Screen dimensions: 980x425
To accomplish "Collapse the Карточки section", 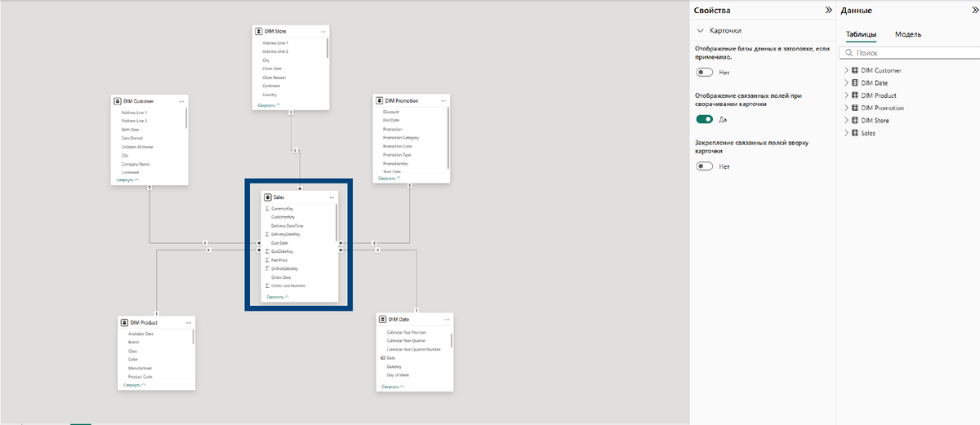I will (x=701, y=30).
